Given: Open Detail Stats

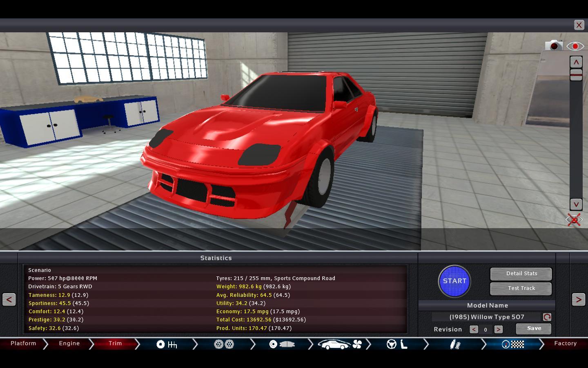Looking at the screenshot, I should click(521, 274).
